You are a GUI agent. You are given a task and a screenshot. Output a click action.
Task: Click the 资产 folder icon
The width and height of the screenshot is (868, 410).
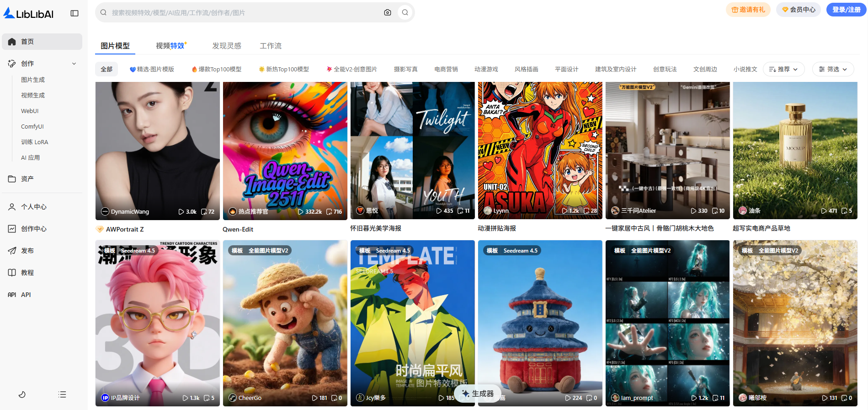point(12,179)
